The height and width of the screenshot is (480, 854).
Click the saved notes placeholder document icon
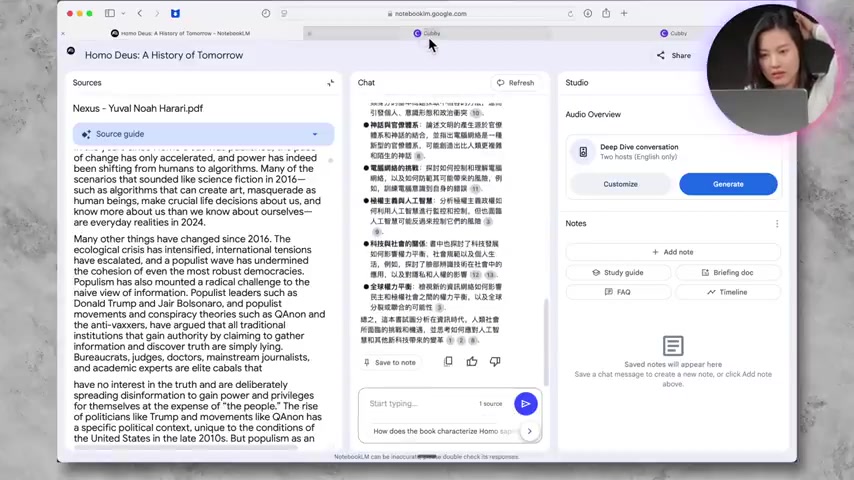(x=673, y=345)
